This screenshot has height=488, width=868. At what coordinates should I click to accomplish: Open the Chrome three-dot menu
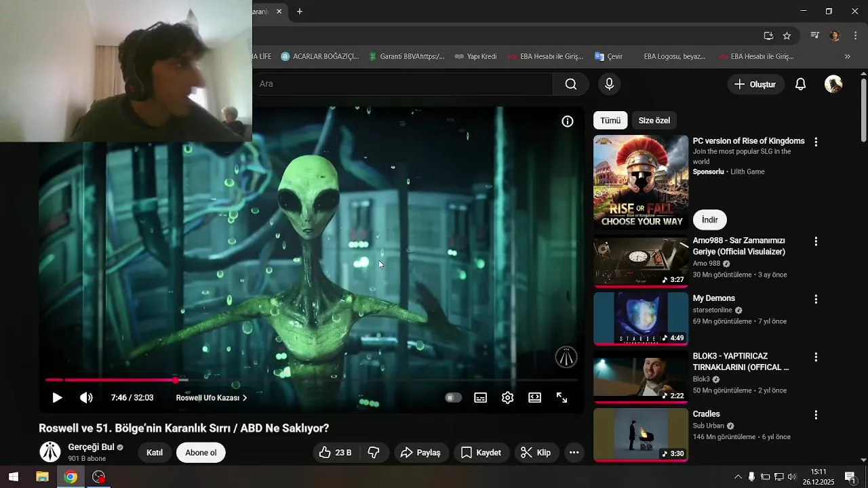point(855,36)
